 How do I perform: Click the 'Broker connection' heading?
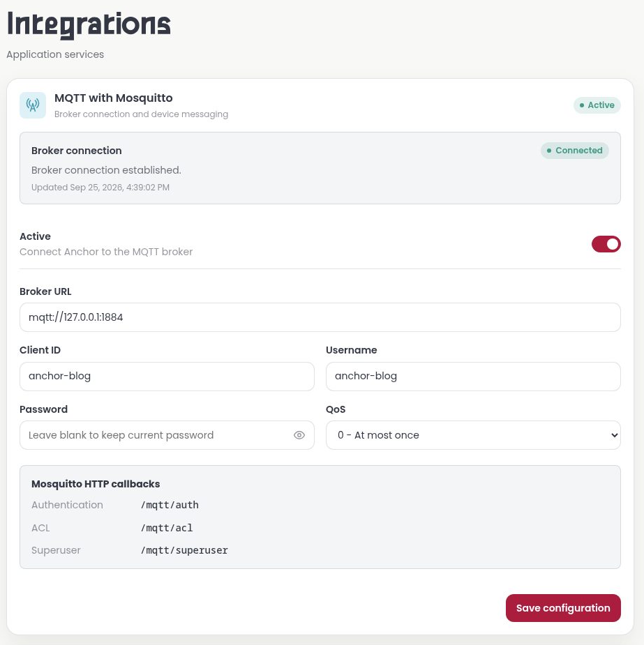click(77, 151)
